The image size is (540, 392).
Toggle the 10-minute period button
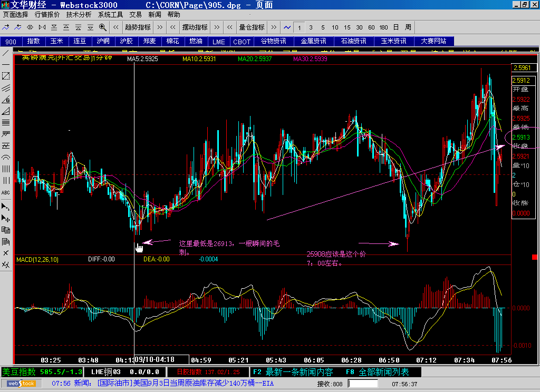(335, 27)
